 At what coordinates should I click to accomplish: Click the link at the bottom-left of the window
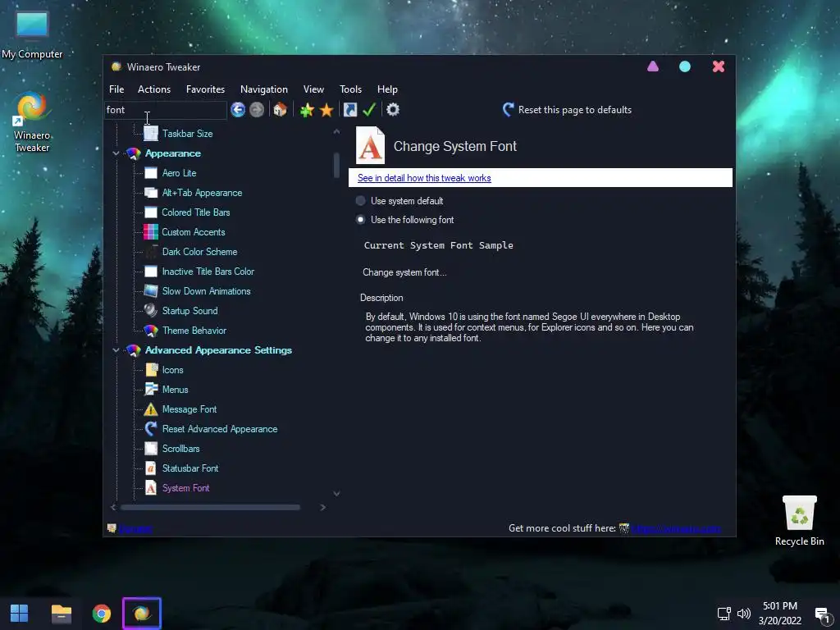tap(135, 529)
